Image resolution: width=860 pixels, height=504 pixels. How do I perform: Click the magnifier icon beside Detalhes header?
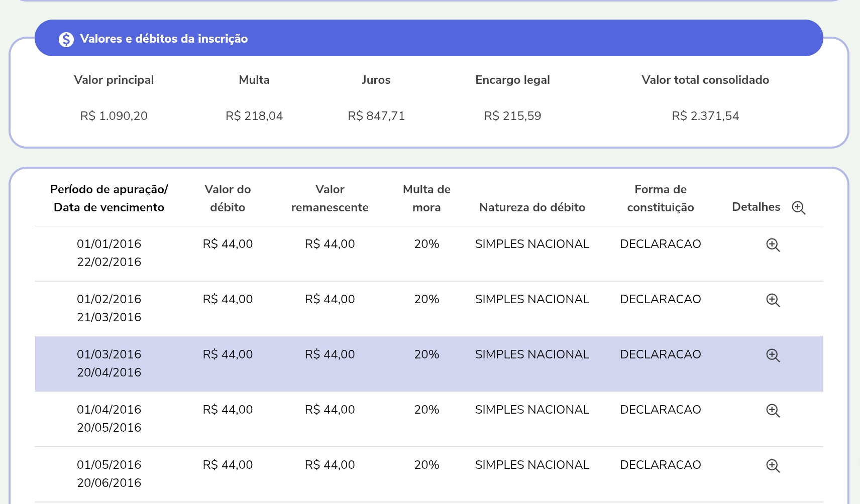tap(798, 208)
